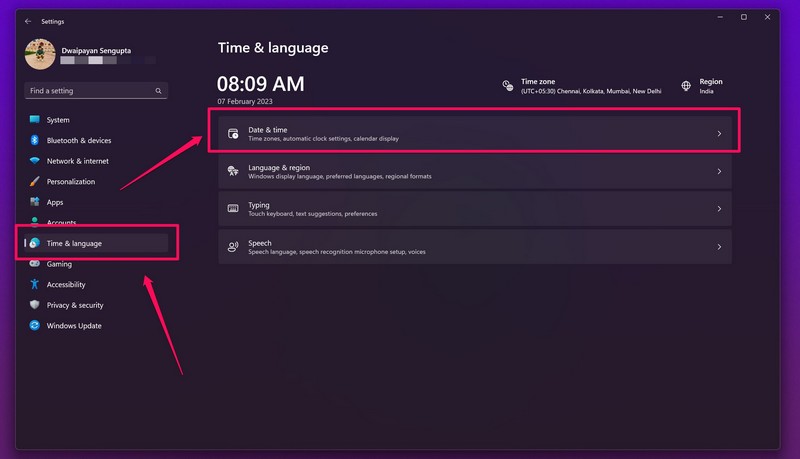This screenshot has height=459, width=800.
Task: Click the Personalization paintbrush icon
Action: [x=35, y=182]
